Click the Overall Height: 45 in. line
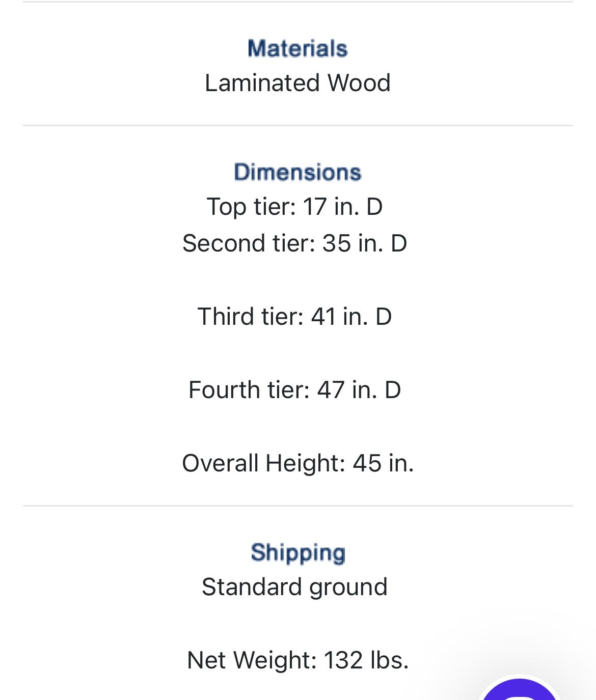The width and height of the screenshot is (596, 700). coord(297,463)
